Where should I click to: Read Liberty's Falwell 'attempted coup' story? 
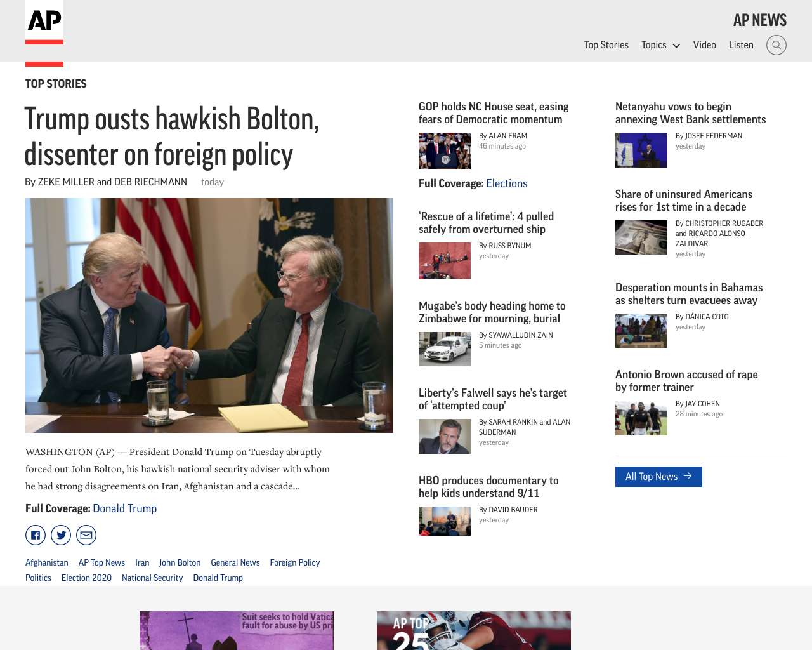point(493,399)
